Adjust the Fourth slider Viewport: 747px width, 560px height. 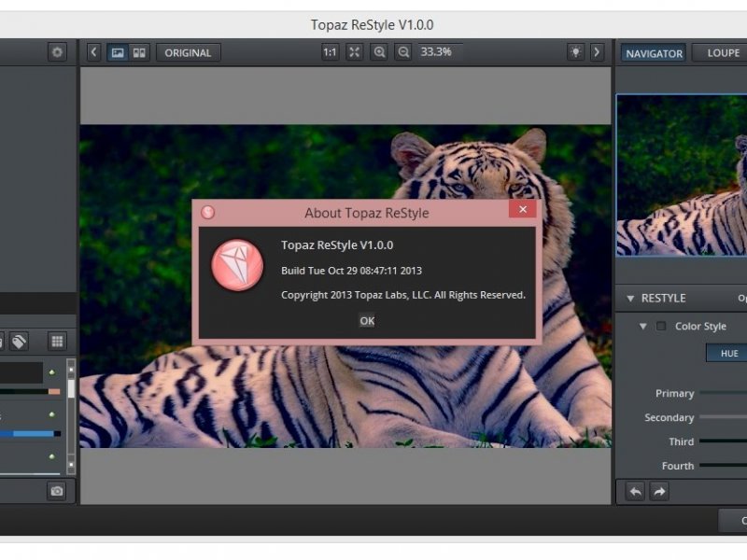click(723, 465)
